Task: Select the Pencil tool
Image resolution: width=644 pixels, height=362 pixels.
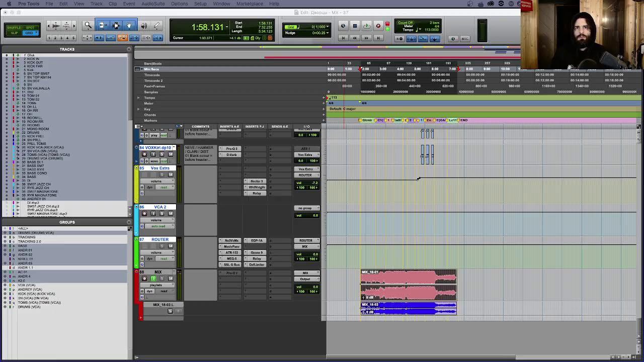Action: coord(156,26)
